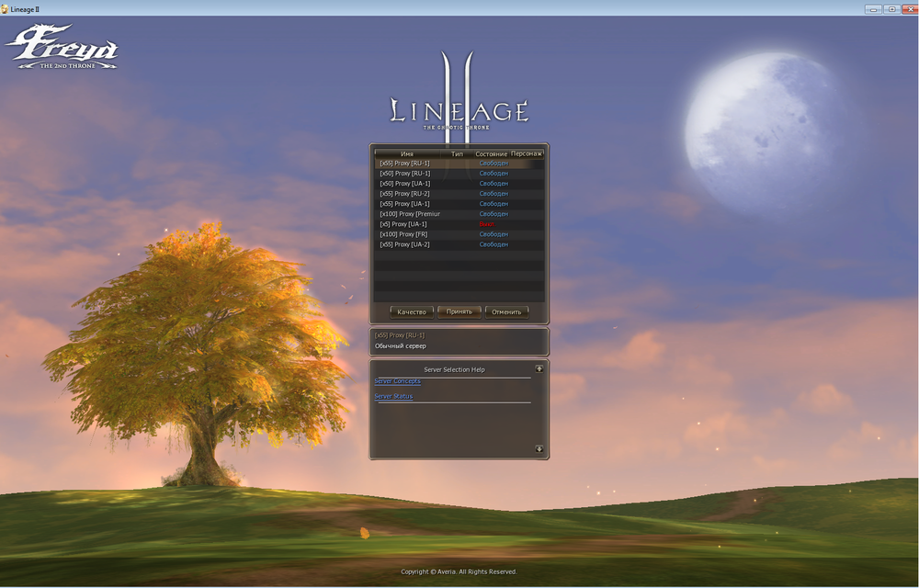This screenshot has height=588, width=919.
Task: Open the Server Status help link
Action: [x=393, y=397]
